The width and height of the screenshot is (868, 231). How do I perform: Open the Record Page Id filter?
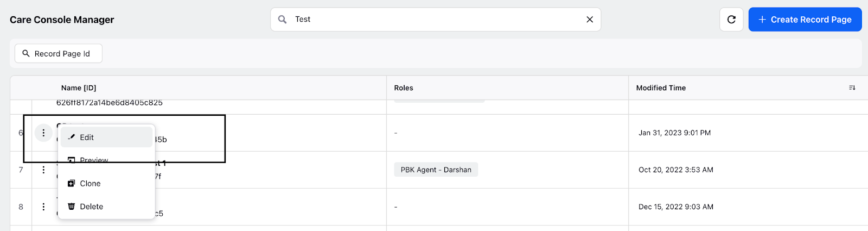click(x=58, y=53)
